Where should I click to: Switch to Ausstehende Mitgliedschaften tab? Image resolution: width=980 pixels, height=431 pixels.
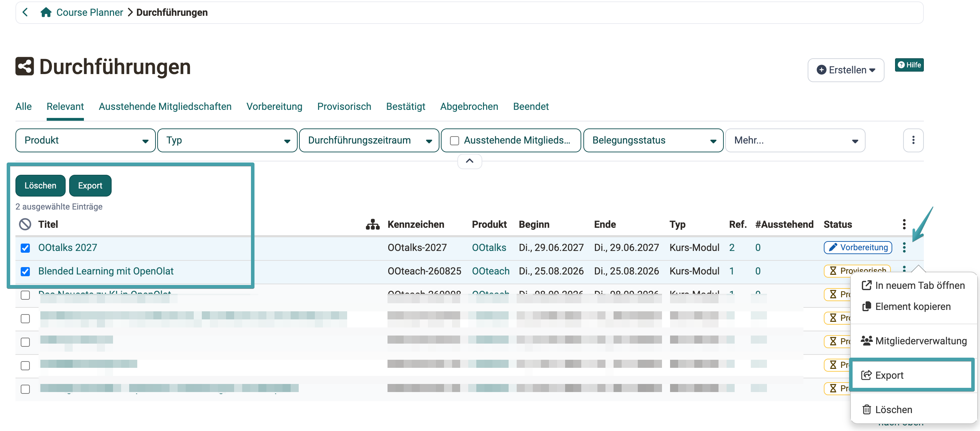[165, 106]
